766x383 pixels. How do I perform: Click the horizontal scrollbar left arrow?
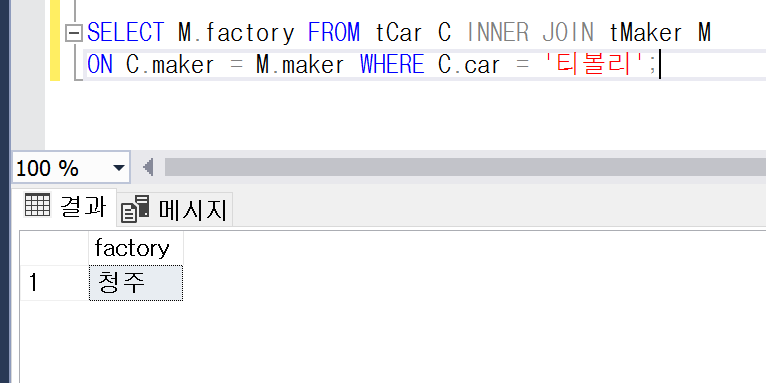pyautogui.click(x=148, y=167)
